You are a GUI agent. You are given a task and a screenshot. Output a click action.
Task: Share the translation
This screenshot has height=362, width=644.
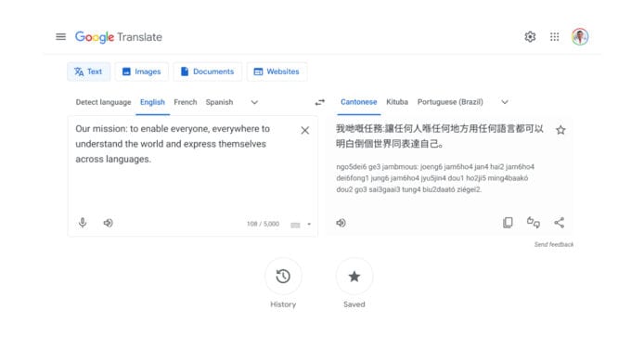559,222
